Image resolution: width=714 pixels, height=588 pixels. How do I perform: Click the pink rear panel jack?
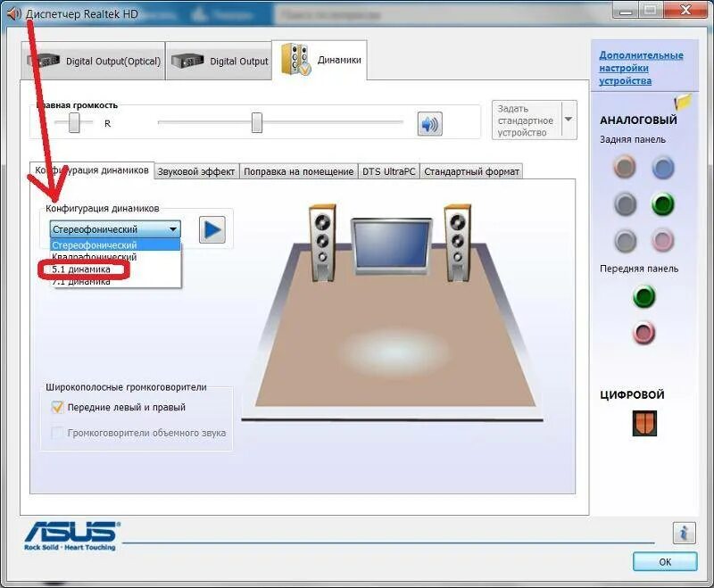(x=662, y=240)
